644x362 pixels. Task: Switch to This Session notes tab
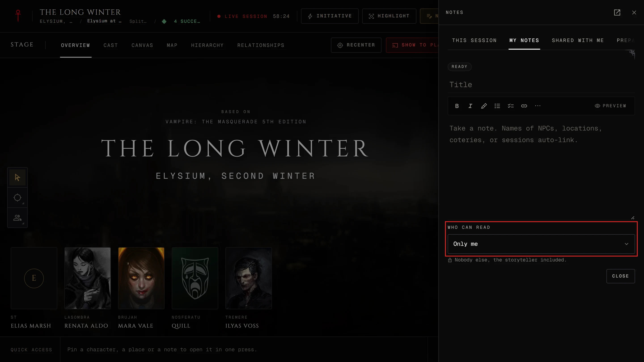(474, 40)
